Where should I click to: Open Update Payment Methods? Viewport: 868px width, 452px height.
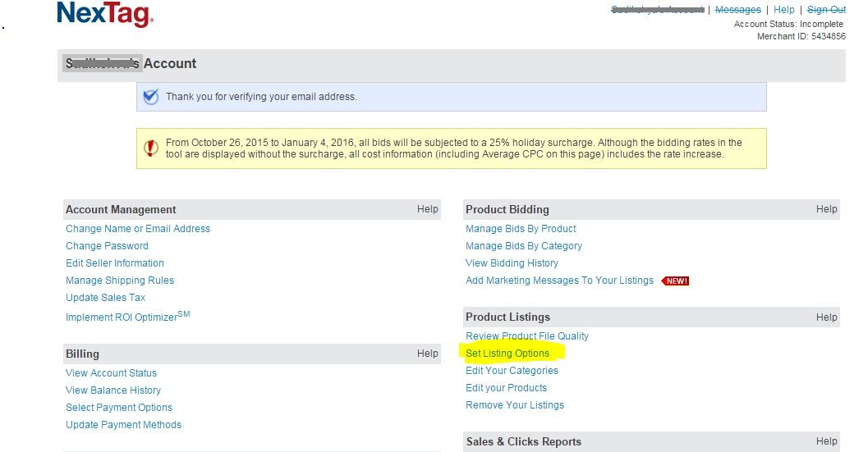pyautogui.click(x=123, y=424)
